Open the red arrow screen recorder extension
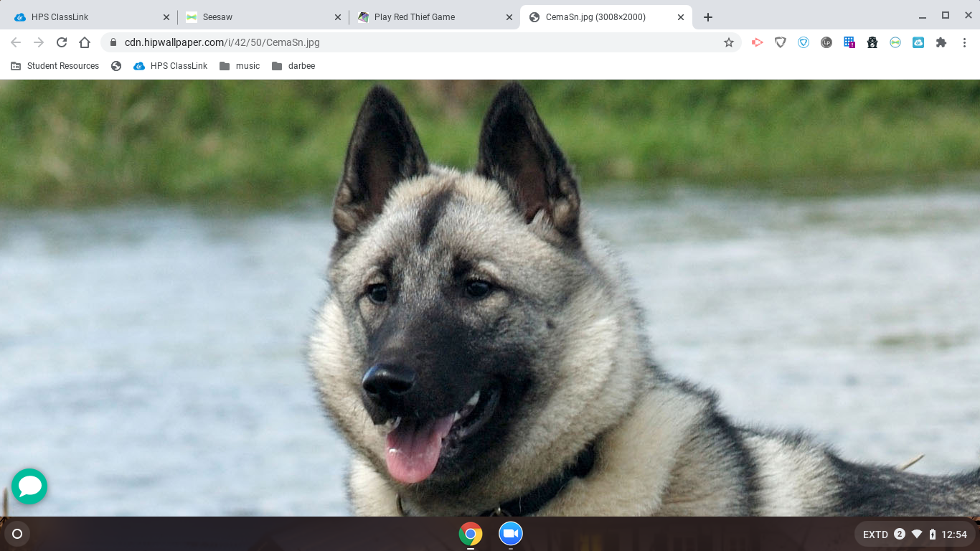 coord(757,42)
